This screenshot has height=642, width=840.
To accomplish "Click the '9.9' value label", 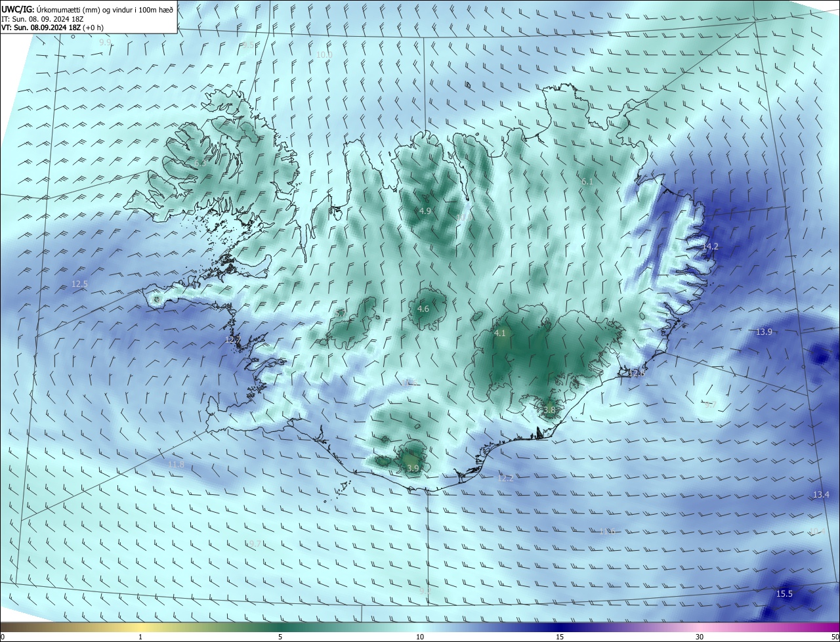I will pos(105,43).
